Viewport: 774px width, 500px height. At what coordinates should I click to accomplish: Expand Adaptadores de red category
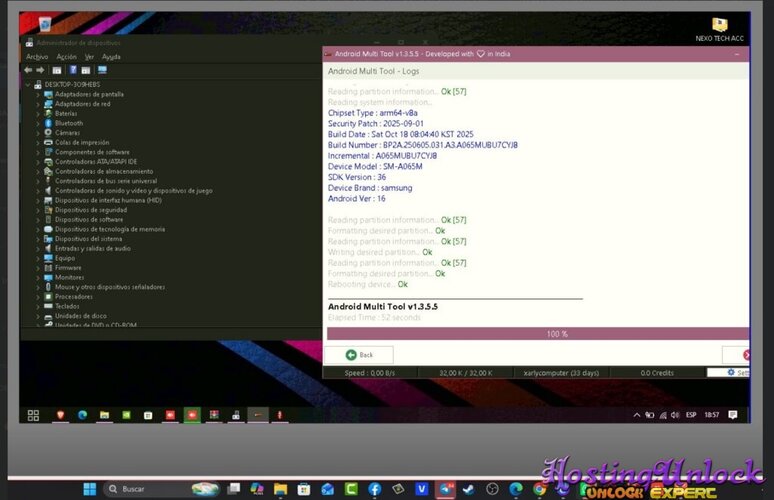[38, 104]
